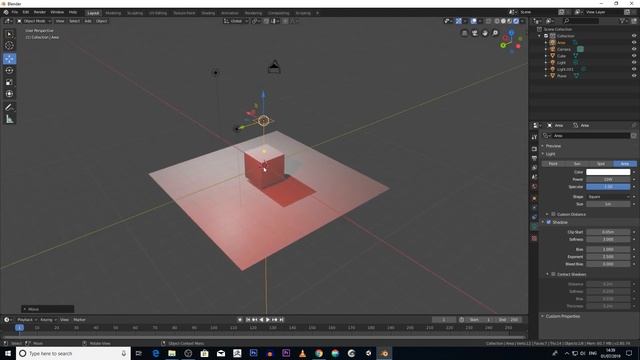The height and width of the screenshot is (360, 640).
Task: Set light type to Point
Action: [x=553, y=164]
